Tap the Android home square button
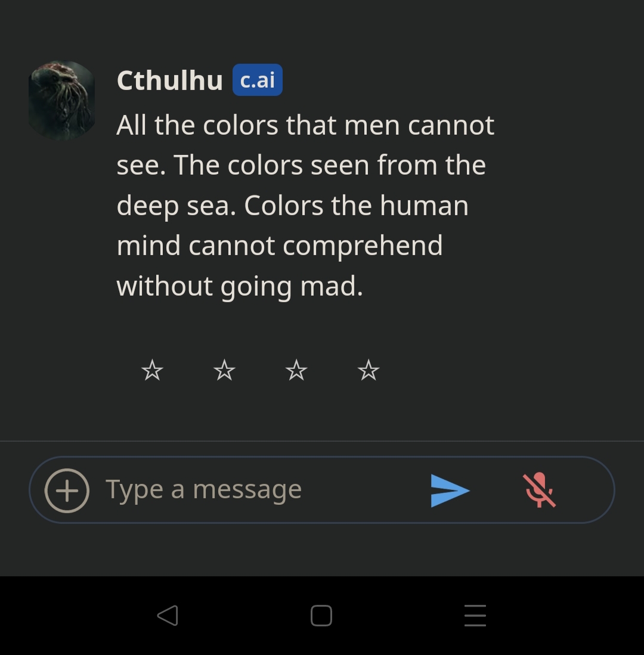Screen dimensions: 644x655 pos(321,615)
